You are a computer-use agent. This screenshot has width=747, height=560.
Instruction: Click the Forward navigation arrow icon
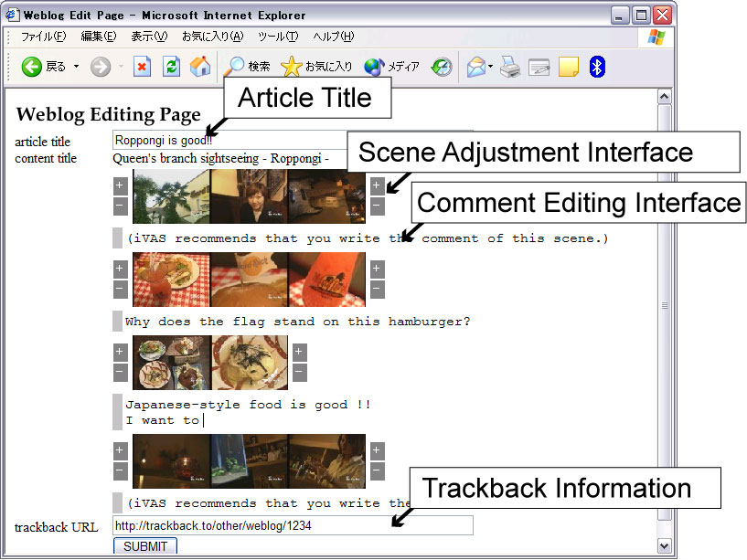point(101,67)
